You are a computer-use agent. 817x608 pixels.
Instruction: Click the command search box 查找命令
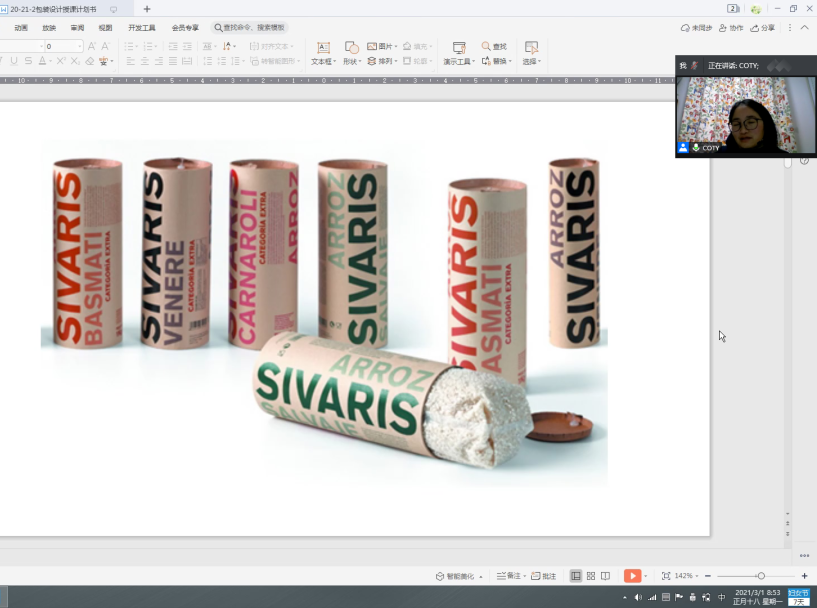[250, 28]
